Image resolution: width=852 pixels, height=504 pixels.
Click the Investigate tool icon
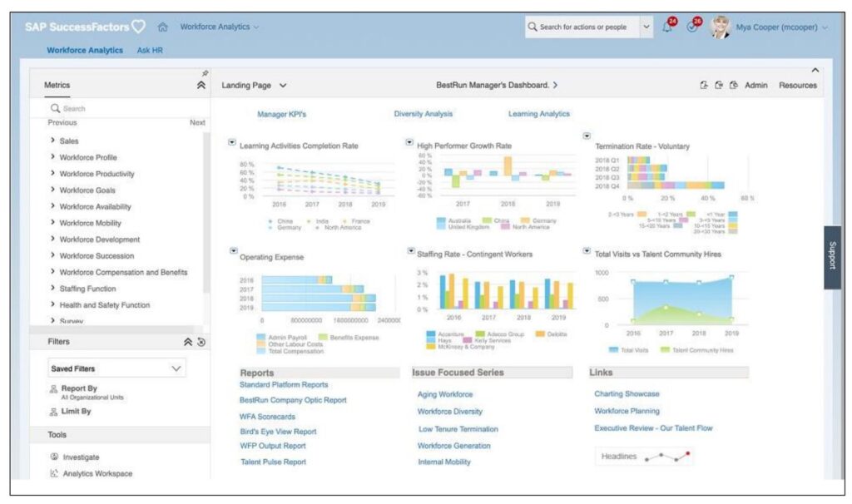coord(54,457)
